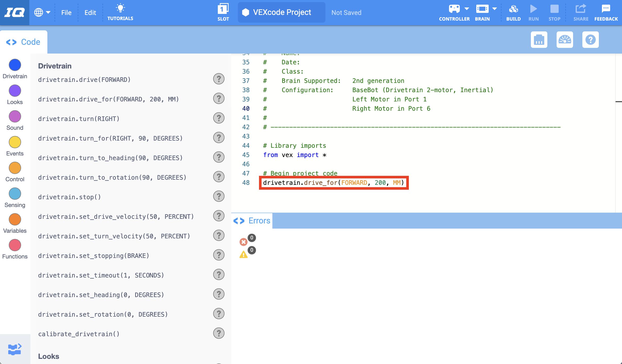The image size is (622, 364).
Task: Open the Slot selector icon
Action: coord(223,8)
